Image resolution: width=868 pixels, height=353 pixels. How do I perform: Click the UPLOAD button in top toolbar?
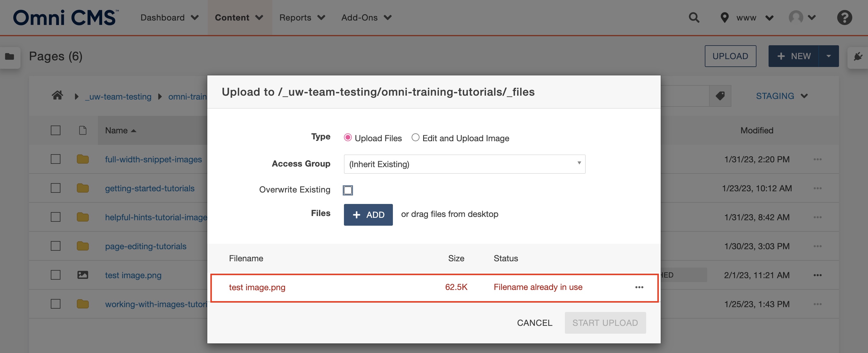(x=730, y=56)
